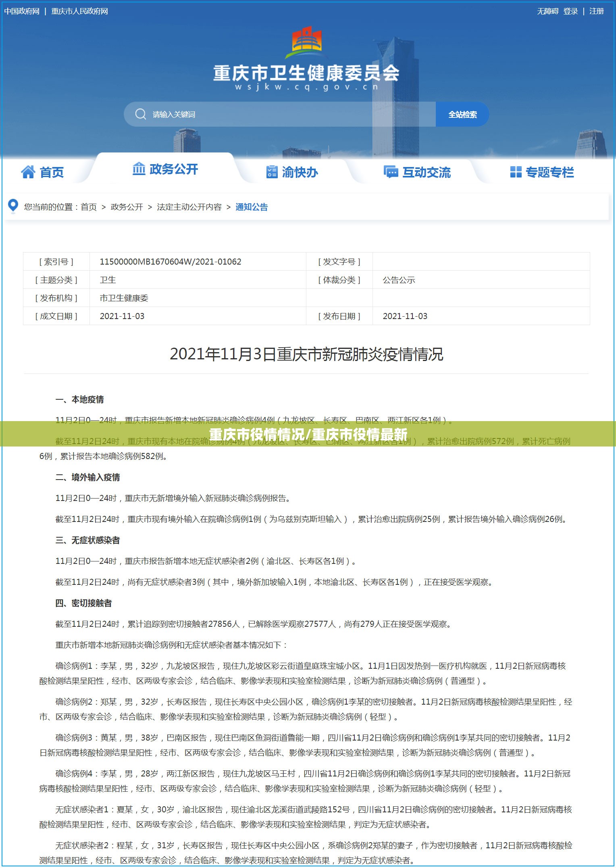Click the heading 一、本地疫情
Image resolution: width=616 pixels, height=868 pixels.
click(80, 399)
